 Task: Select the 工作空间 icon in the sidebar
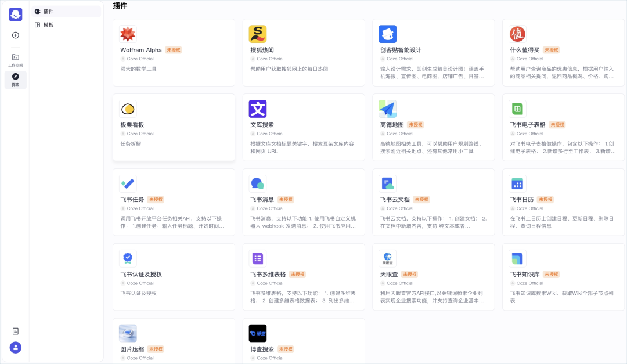tap(15, 58)
